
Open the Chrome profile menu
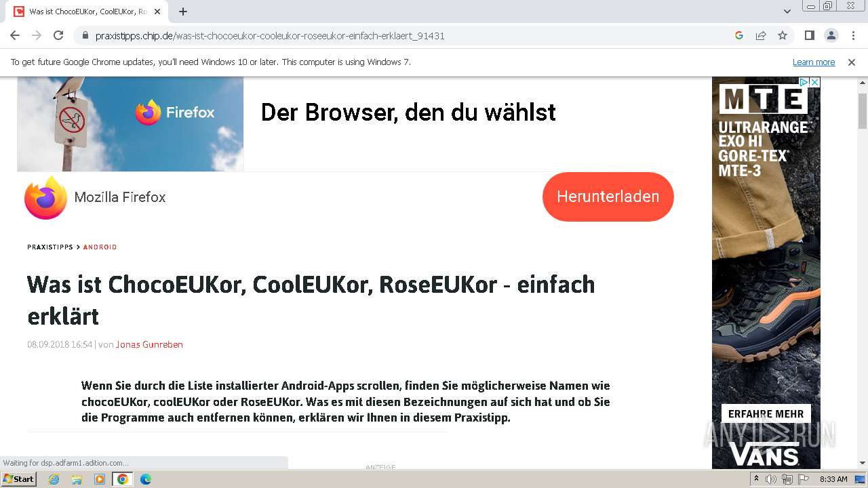pyautogui.click(x=831, y=36)
